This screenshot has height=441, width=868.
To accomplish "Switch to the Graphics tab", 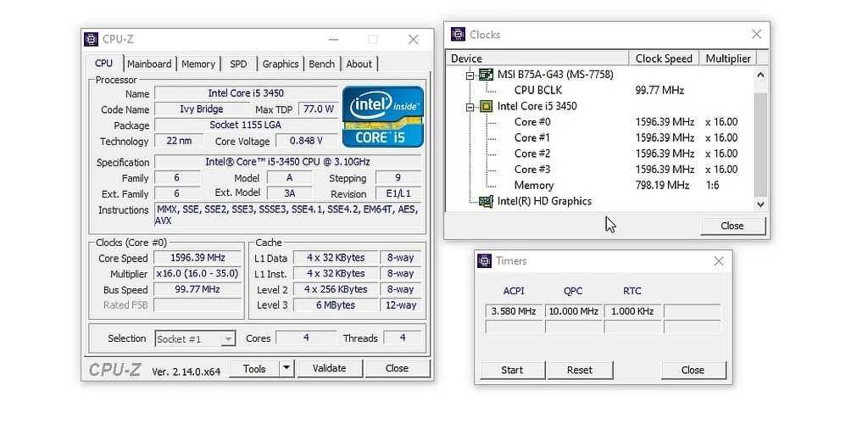I will 280,64.
